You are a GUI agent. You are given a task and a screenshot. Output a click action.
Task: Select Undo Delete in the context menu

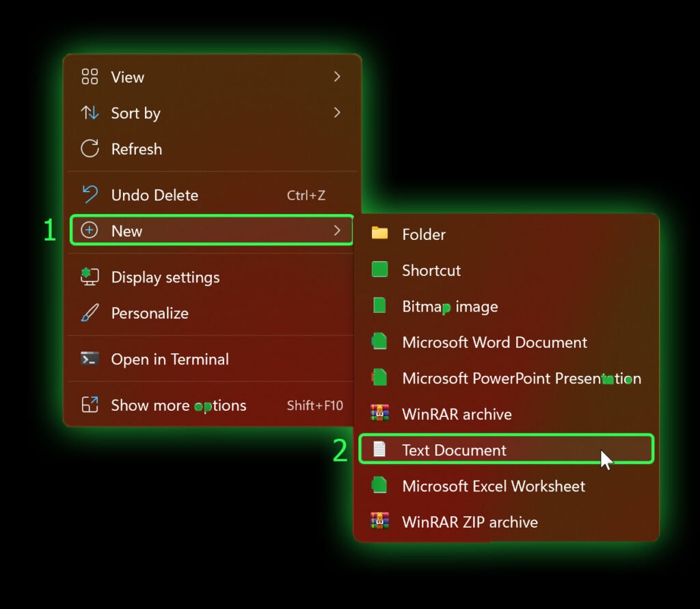point(212,195)
